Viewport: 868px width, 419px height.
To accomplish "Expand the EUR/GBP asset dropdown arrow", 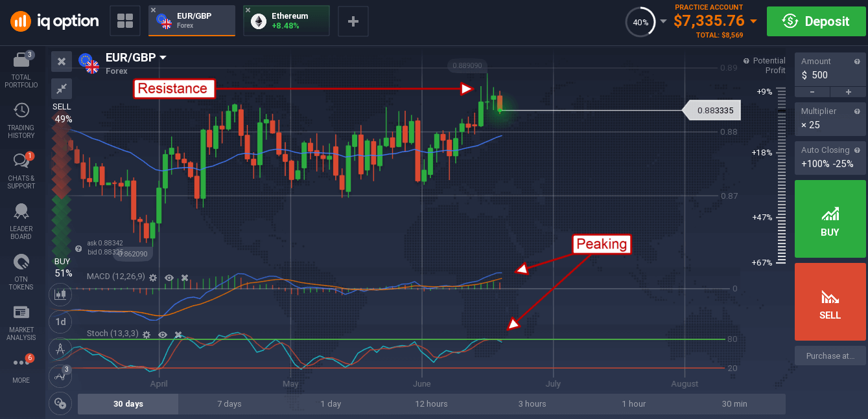I will coord(163,58).
